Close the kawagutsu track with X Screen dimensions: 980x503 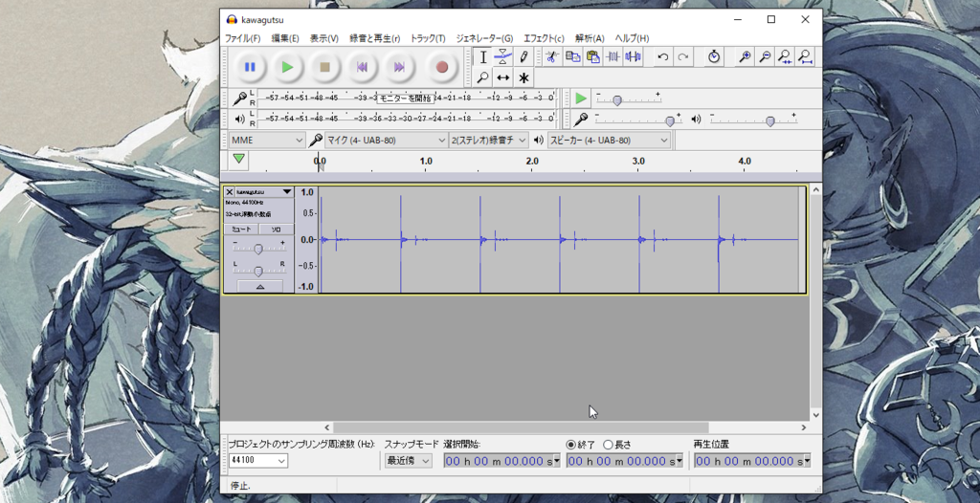pyautogui.click(x=230, y=192)
